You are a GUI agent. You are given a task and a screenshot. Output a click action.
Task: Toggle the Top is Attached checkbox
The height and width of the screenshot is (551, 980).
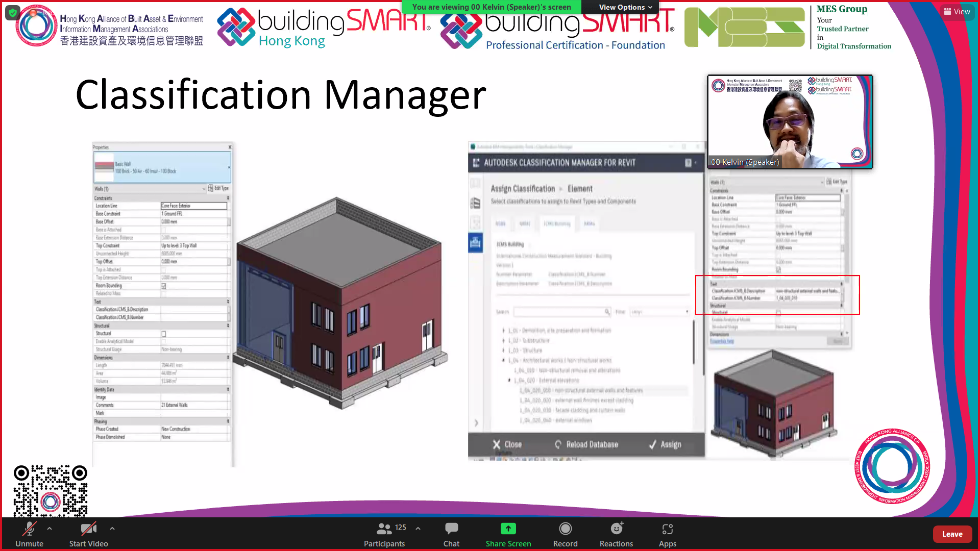pos(164,270)
